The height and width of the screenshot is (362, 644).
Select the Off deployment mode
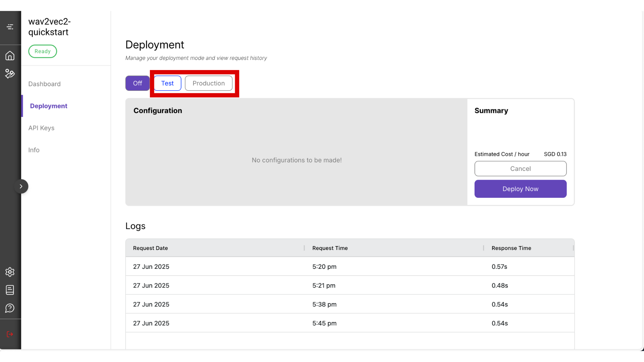coord(138,83)
